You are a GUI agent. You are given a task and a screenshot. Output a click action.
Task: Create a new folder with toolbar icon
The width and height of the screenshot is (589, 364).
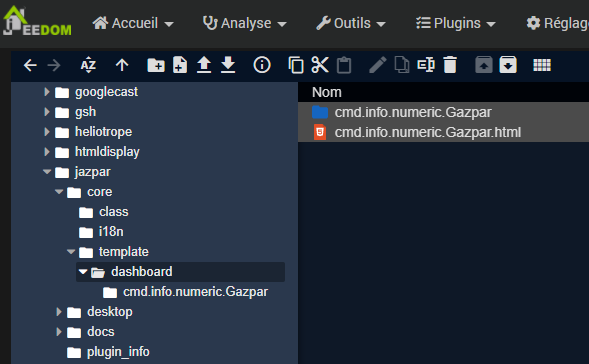click(x=156, y=65)
